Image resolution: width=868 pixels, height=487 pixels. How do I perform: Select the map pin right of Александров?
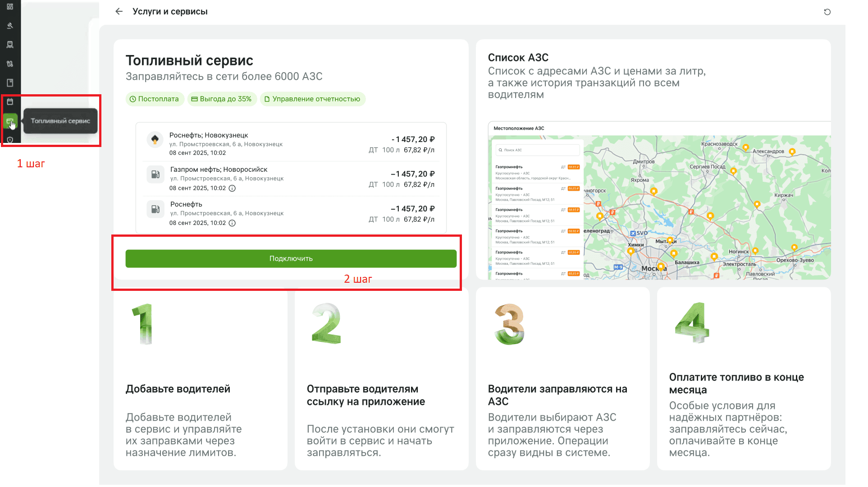792,152
